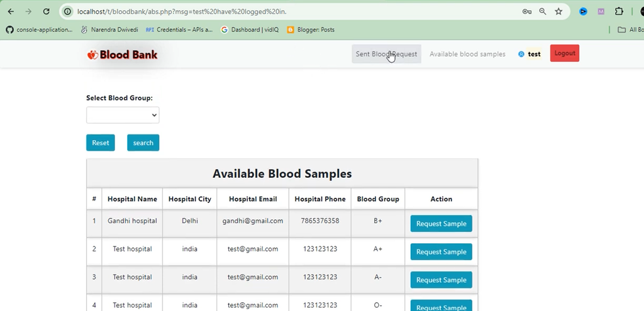Log out with the red Logout button

(565, 53)
